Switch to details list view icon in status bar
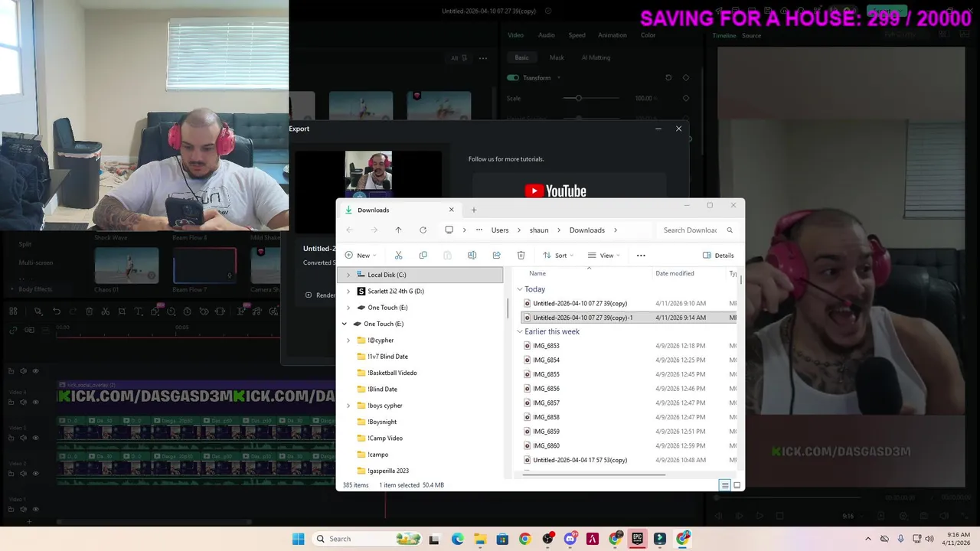980x551 pixels. (x=724, y=485)
